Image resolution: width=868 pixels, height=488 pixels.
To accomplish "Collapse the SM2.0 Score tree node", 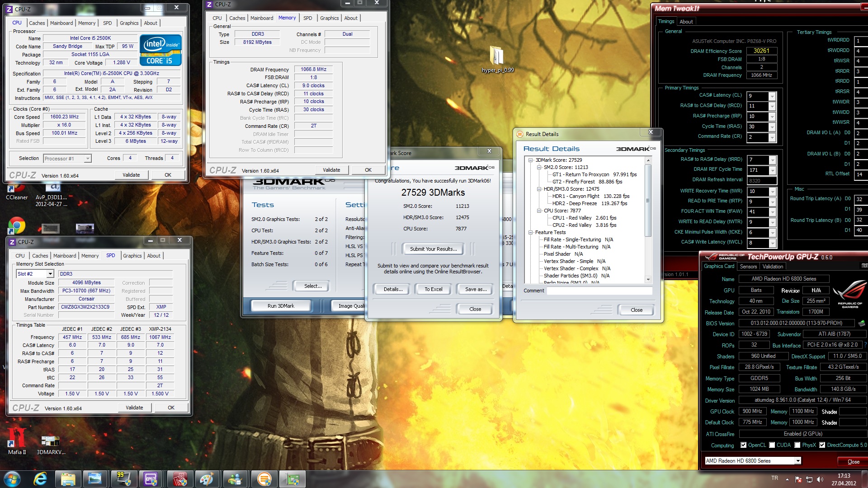I will point(539,167).
